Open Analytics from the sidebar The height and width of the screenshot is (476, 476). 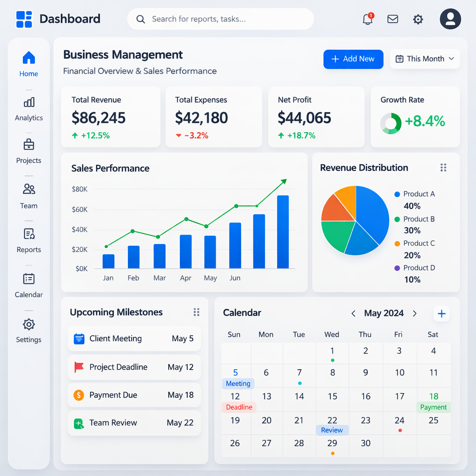[x=29, y=108]
